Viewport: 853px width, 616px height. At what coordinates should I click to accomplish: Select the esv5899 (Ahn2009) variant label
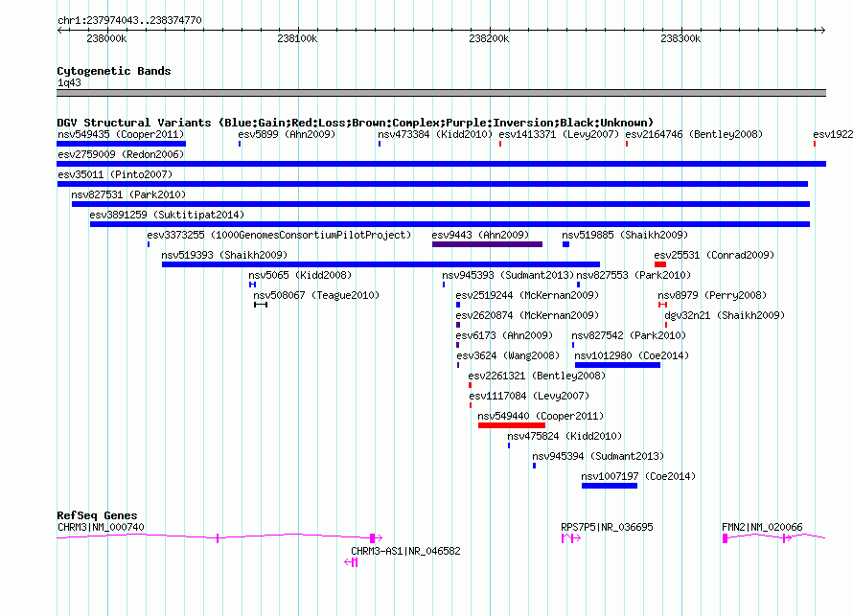[287, 134]
